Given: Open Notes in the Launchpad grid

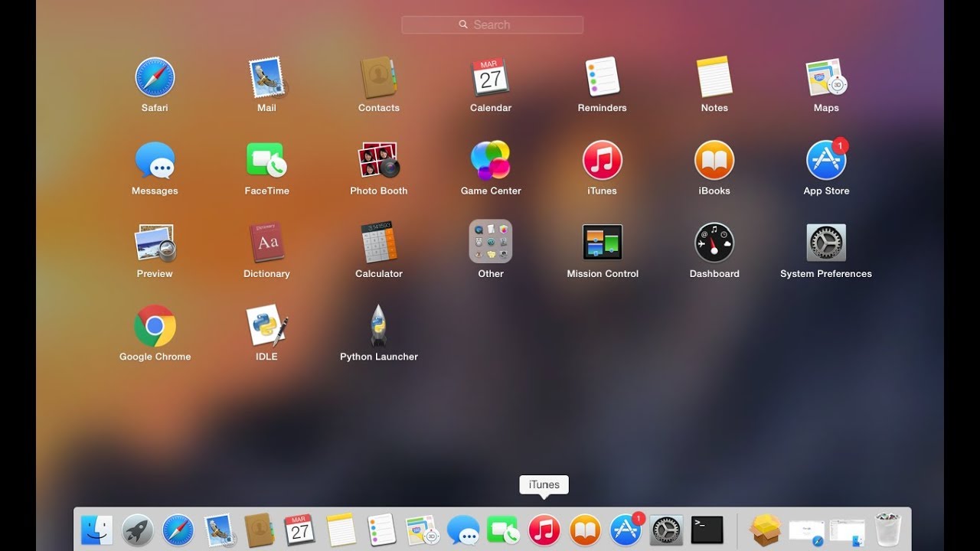Looking at the screenshot, I should coord(714,78).
